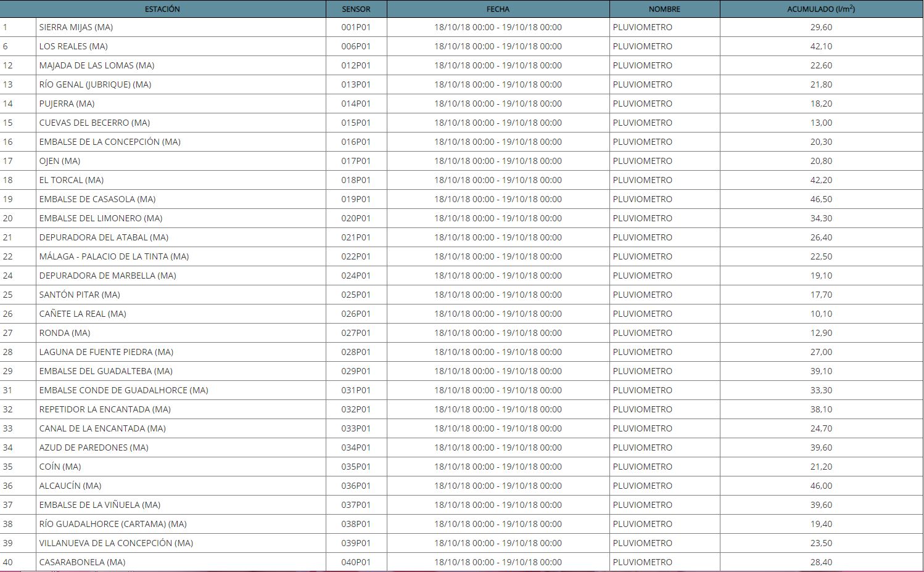
Task: Click accumulated value 34,30
Action: [821, 218]
